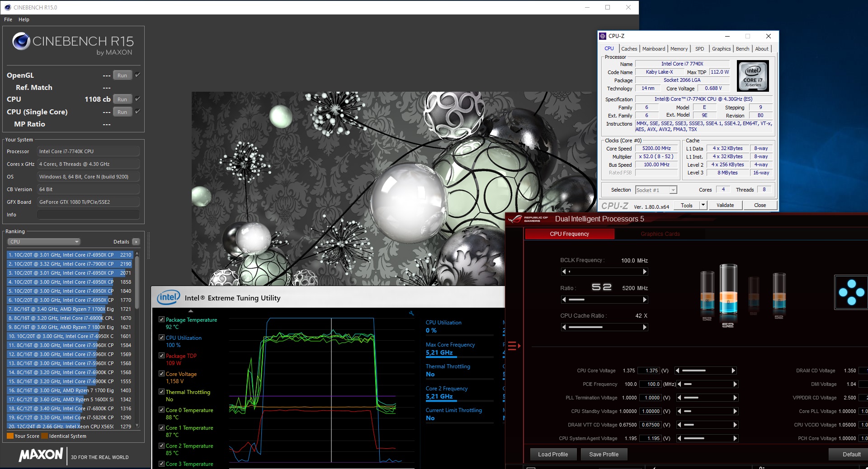This screenshot has width=868, height=469.
Task: Click the CPU Cache Ratio slider track
Action: click(604, 327)
